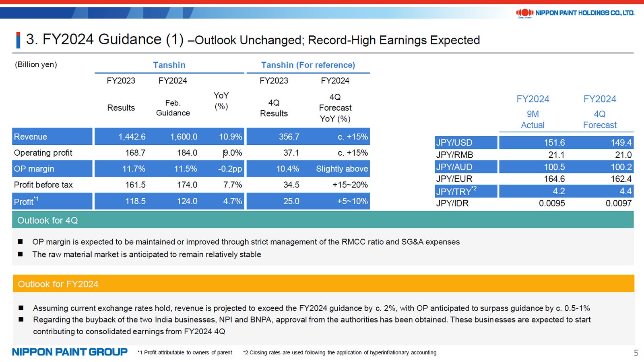Click the OP margin FY2023 value 11.7%

tap(134, 169)
